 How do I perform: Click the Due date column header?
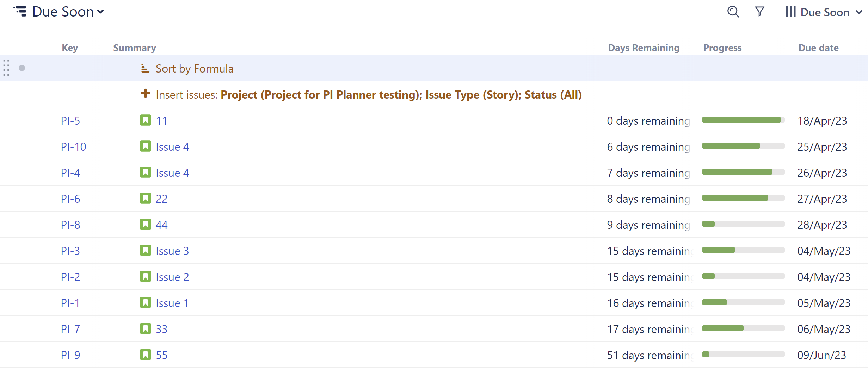[x=818, y=48]
